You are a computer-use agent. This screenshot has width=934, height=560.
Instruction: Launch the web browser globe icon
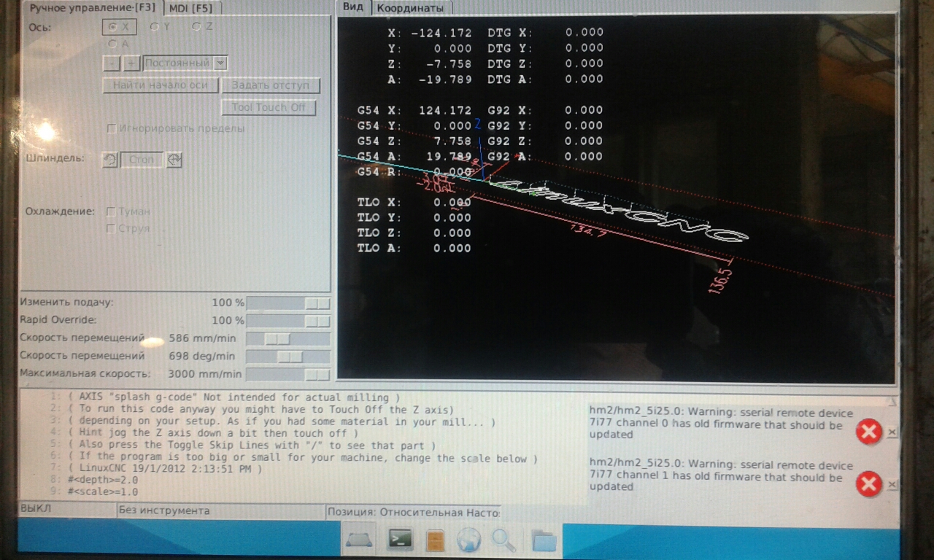468,540
